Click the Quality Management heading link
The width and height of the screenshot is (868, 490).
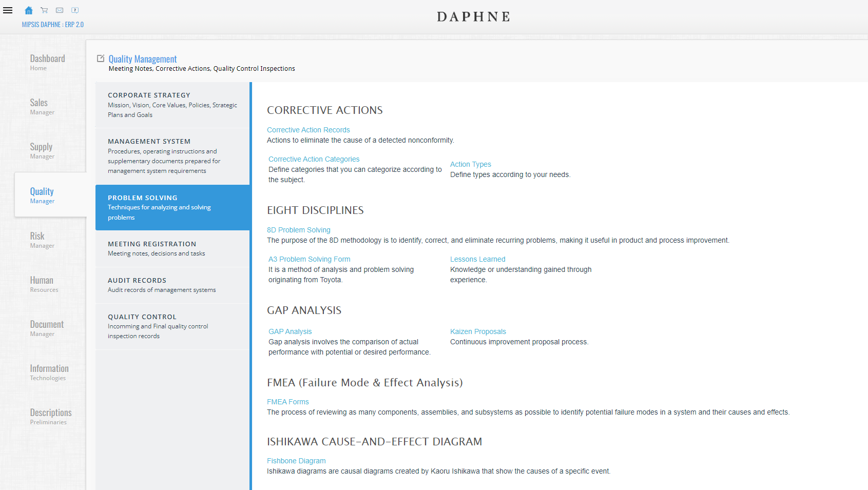click(x=143, y=59)
